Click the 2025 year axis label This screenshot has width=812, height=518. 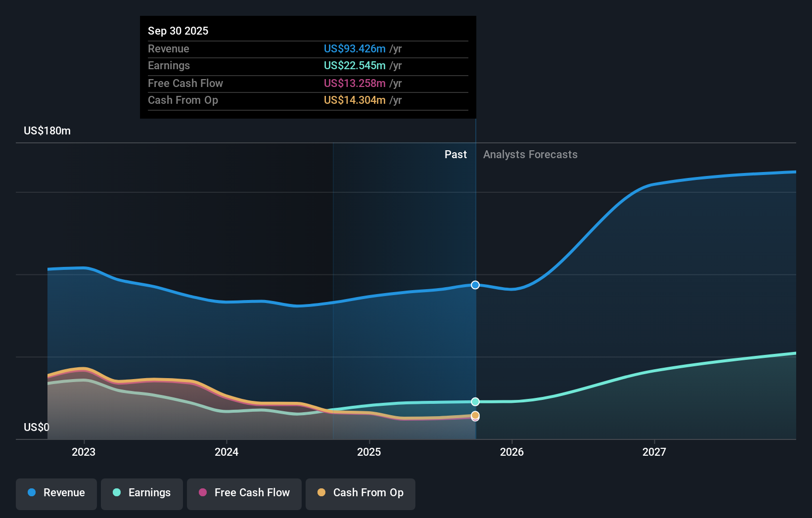tap(369, 452)
